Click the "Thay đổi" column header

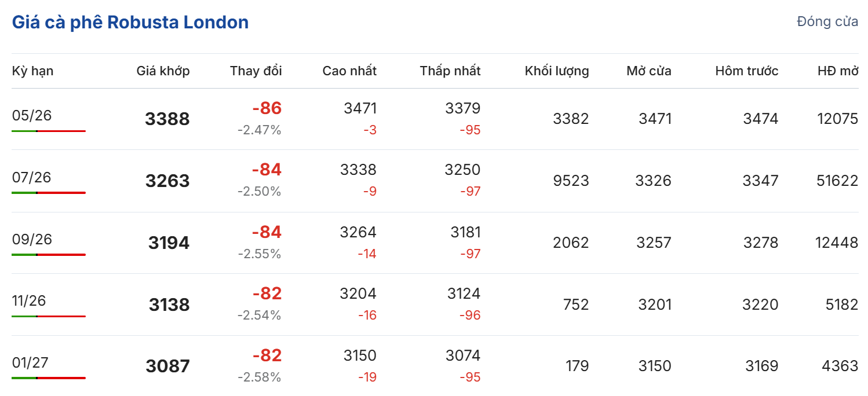click(256, 71)
